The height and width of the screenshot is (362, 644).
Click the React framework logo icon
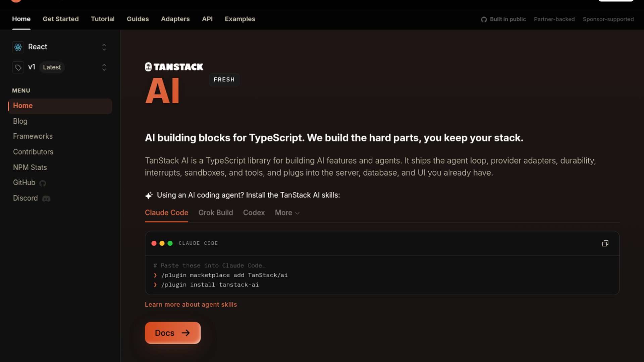click(18, 47)
